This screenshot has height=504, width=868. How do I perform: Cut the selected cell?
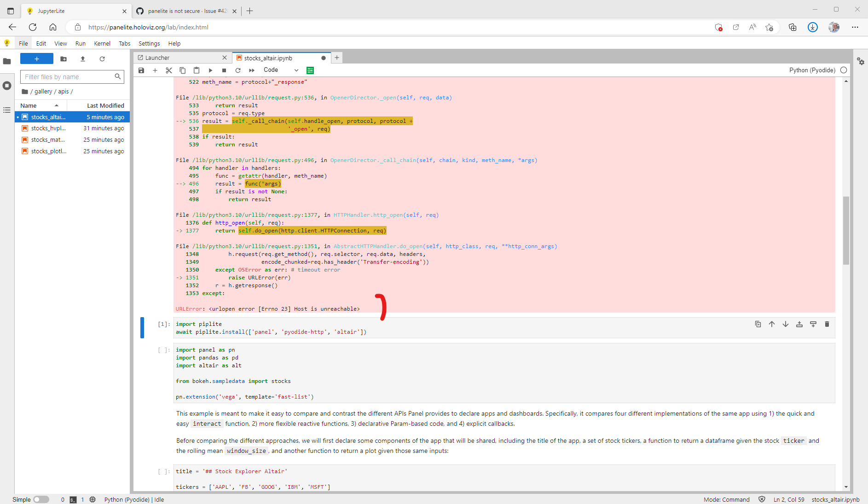169,70
